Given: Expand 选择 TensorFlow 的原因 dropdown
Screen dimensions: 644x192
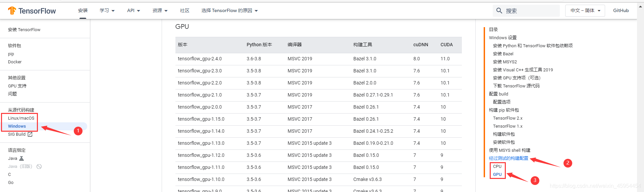Looking at the screenshot, I should [229, 11].
